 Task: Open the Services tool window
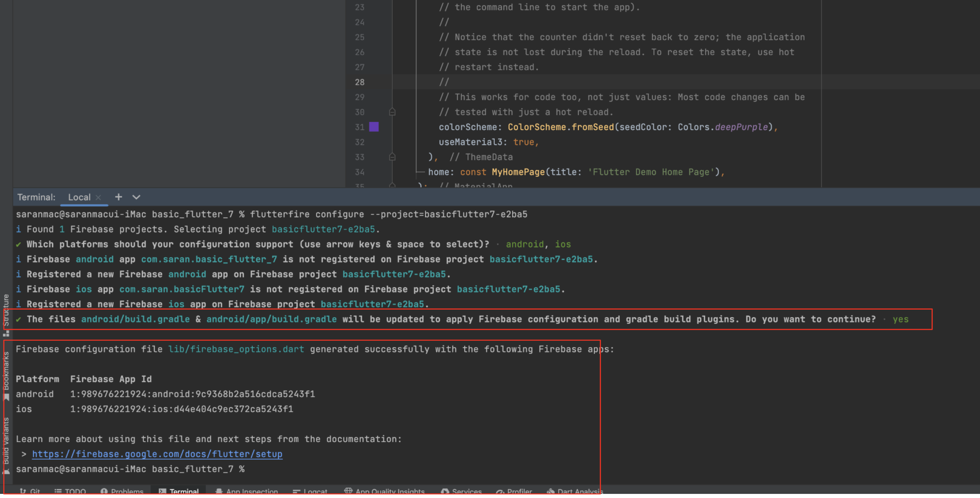coord(462,492)
